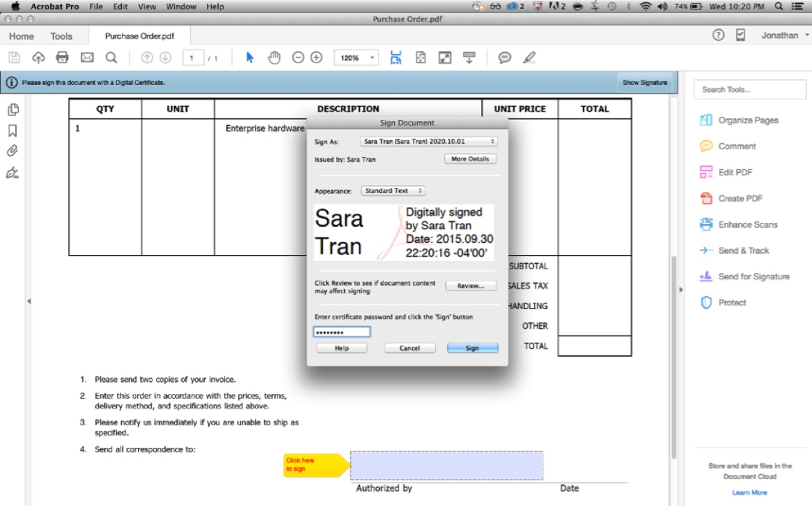Choose the Selection arrow tool
This screenshot has height=506, width=812.
pyautogui.click(x=250, y=58)
